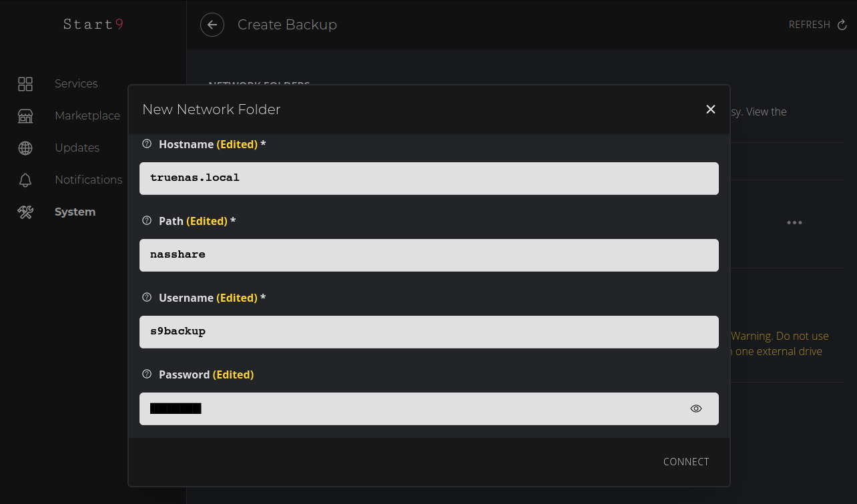
Task: Click the help icon next to Hostname
Action: (148, 144)
